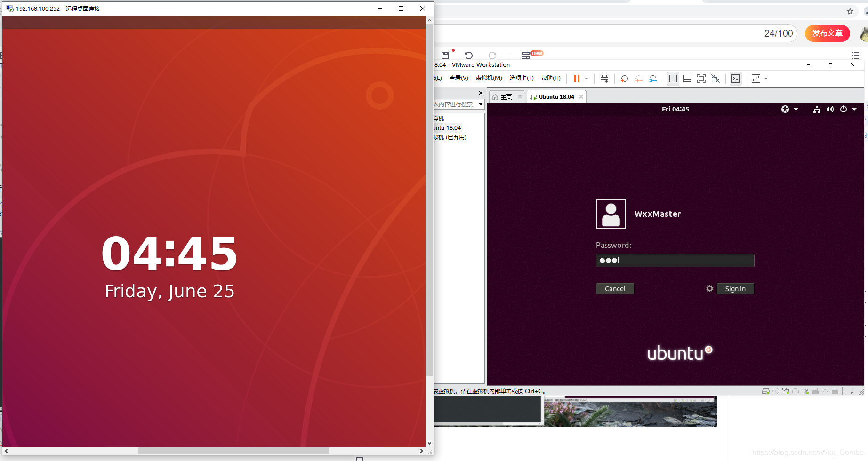Click the Fri 04:45 clock in Ubuntu
Screen dimensions: 868x461
675,109
